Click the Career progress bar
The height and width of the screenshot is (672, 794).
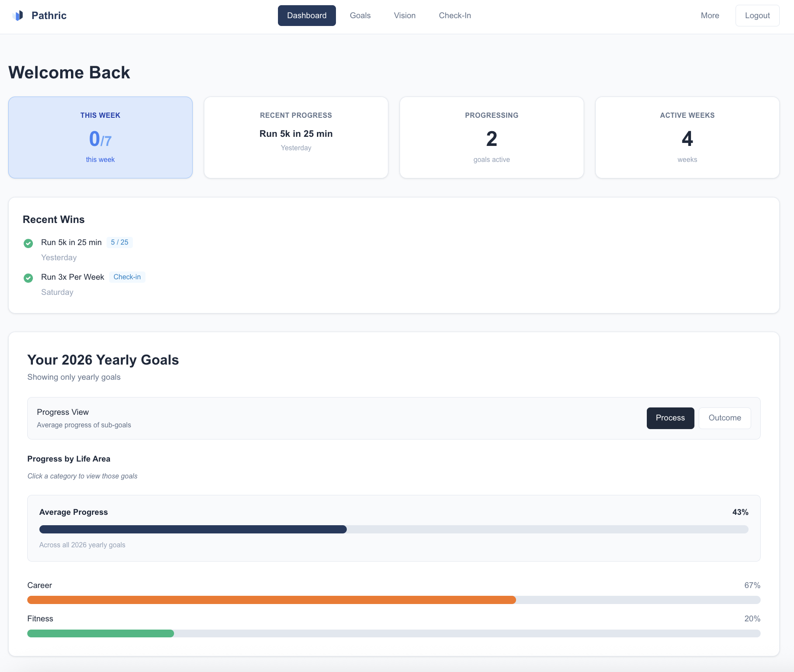pos(394,600)
